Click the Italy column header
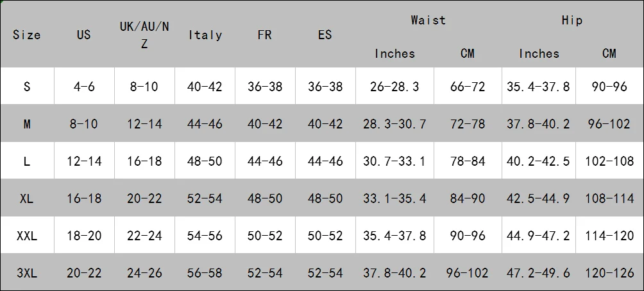The height and width of the screenshot is (291, 644). click(205, 35)
